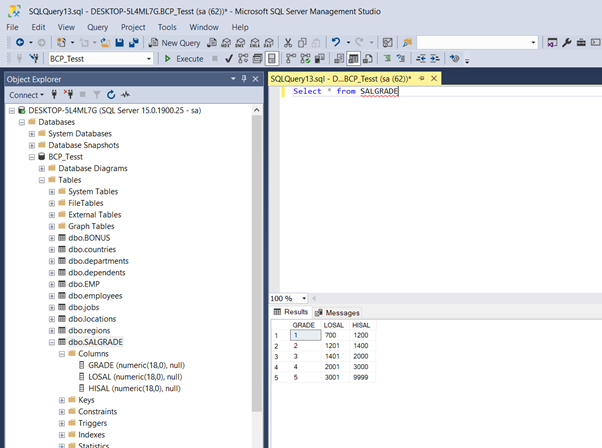
Task: Click the SALGRADE text in query editor
Action: coord(379,91)
